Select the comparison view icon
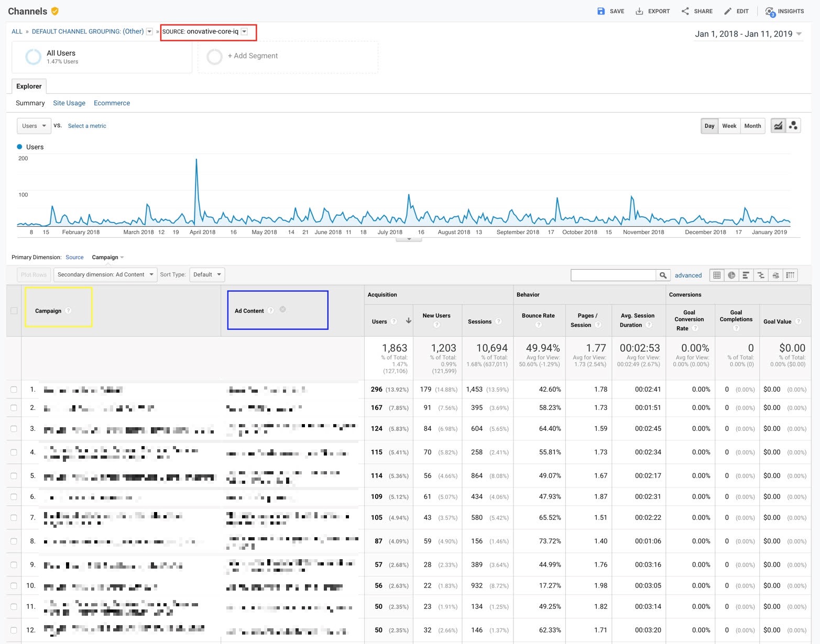This screenshot has width=820, height=644. pyautogui.click(x=761, y=275)
